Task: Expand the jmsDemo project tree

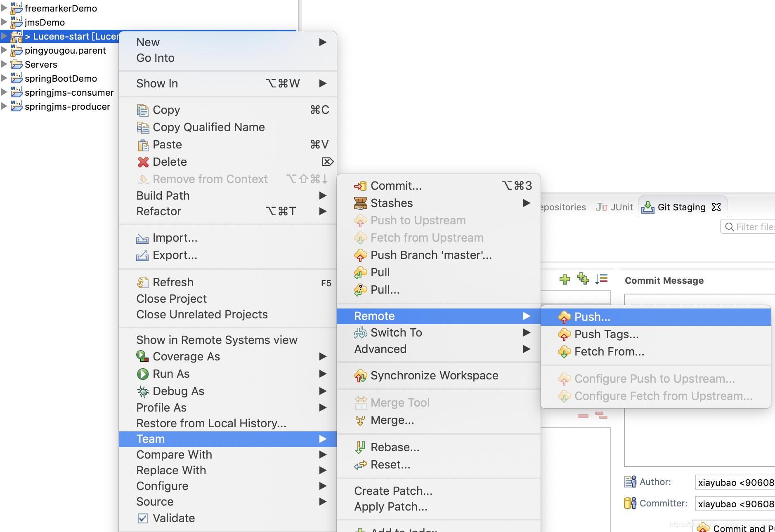Action: click(x=4, y=22)
